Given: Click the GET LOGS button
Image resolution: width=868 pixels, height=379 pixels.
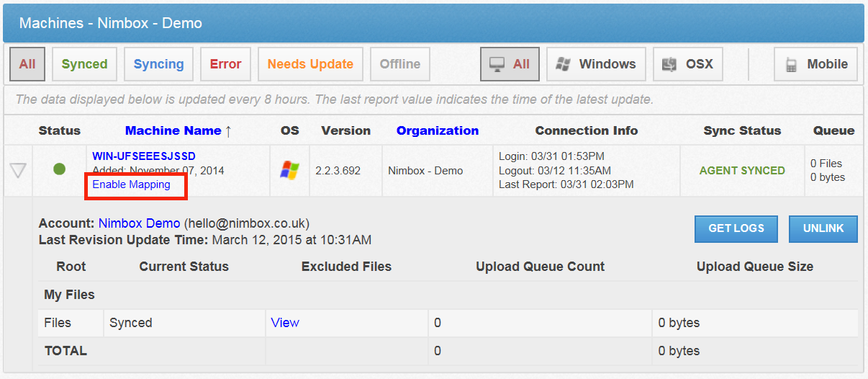Looking at the screenshot, I should [x=735, y=228].
